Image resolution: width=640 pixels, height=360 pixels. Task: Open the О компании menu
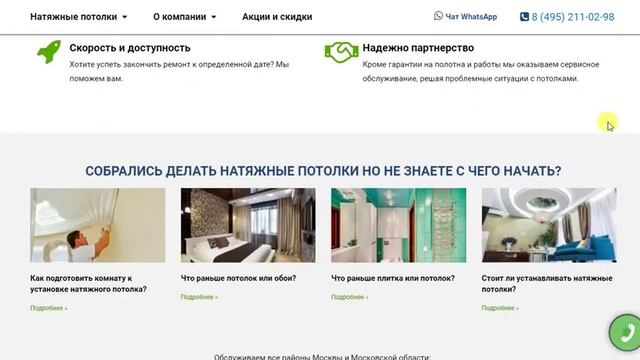(184, 17)
